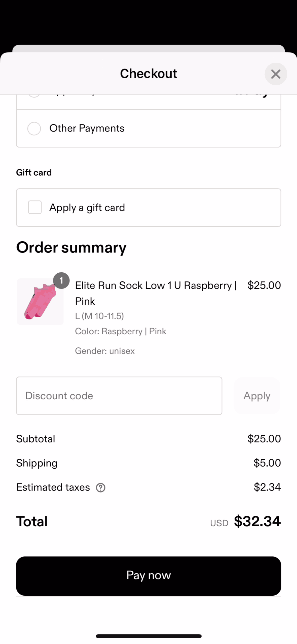Click the Order summary heading

click(71, 247)
